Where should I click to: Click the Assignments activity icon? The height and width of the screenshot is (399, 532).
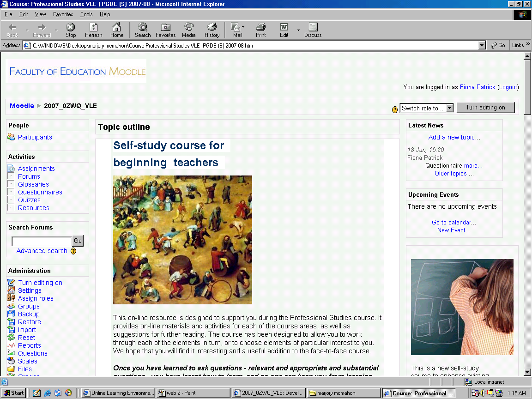pyautogui.click(x=11, y=168)
